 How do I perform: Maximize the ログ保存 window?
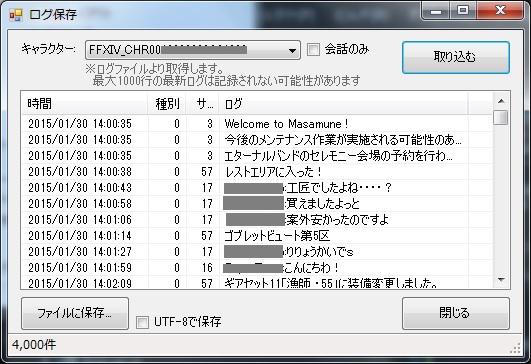pos(463,11)
